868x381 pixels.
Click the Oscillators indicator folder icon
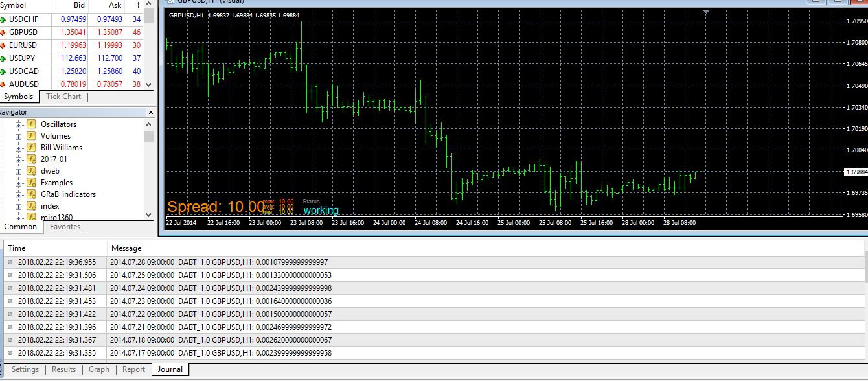tap(30, 124)
